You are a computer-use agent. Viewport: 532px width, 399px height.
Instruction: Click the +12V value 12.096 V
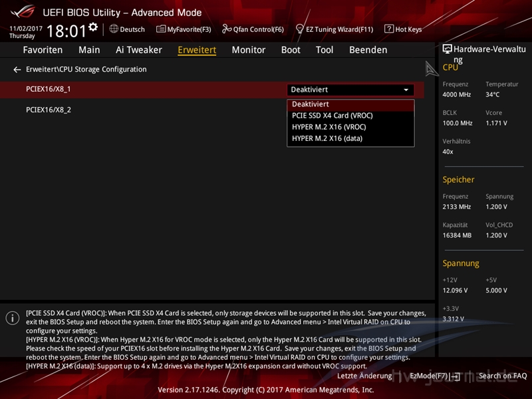[455, 291]
